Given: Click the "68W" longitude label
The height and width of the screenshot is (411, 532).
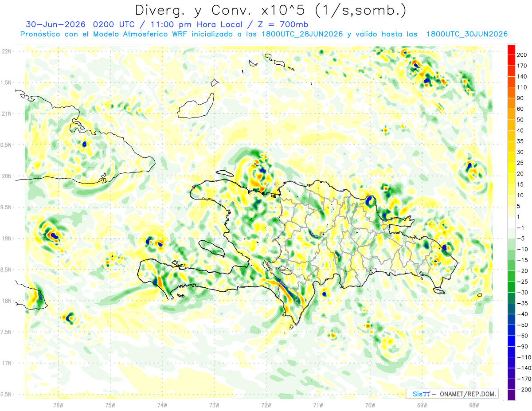Looking at the screenshot, I should click(474, 405).
